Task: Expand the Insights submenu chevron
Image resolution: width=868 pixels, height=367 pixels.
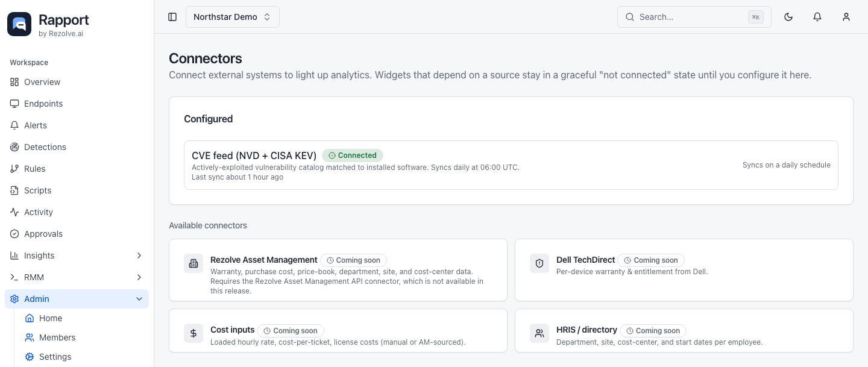Action: pyautogui.click(x=139, y=256)
